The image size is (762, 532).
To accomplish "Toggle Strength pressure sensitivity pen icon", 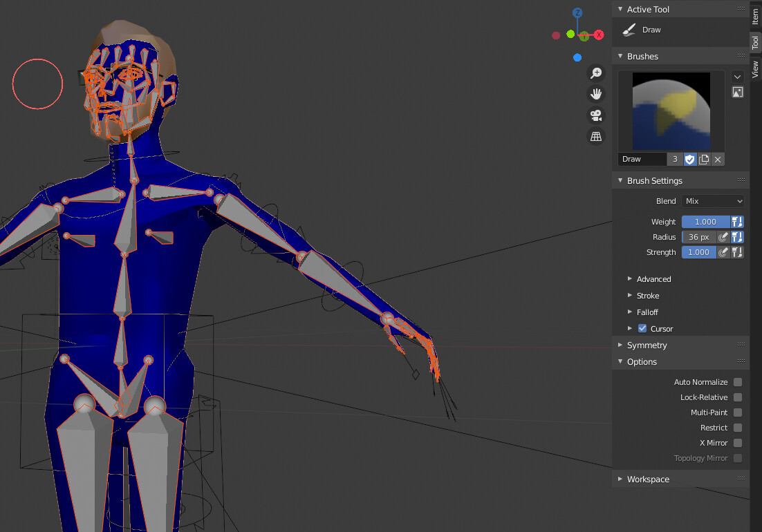I will pos(723,252).
